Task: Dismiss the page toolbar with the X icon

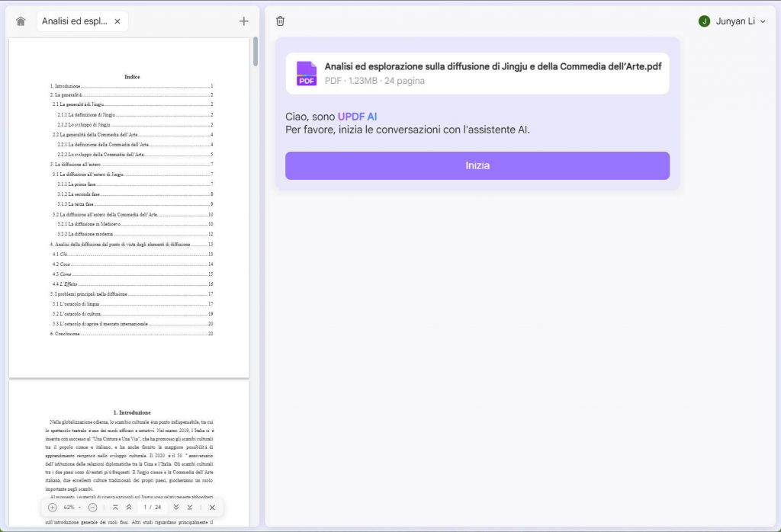Action: coord(211,507)
